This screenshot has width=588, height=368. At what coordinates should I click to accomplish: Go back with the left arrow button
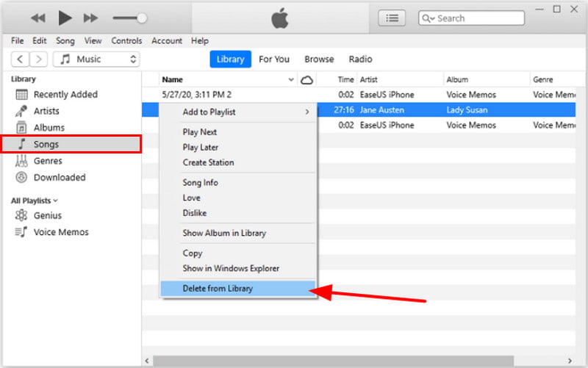tap(21, 59)
